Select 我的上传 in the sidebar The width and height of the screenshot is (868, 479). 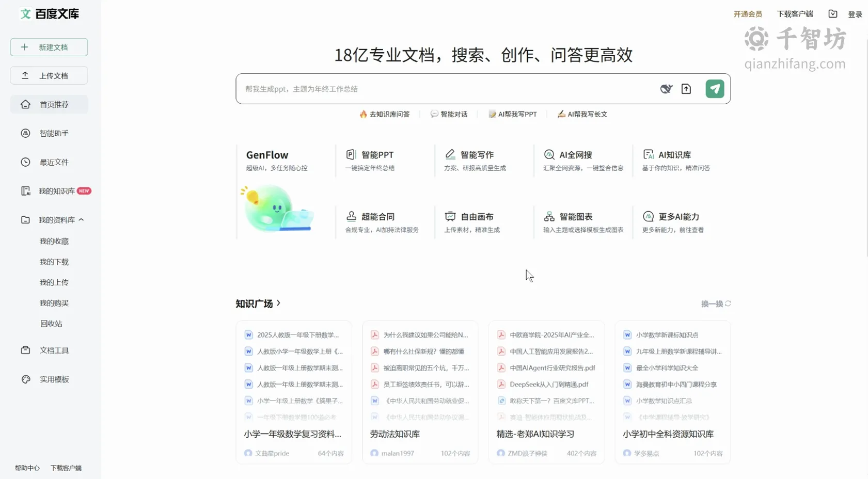pos(54,282)
